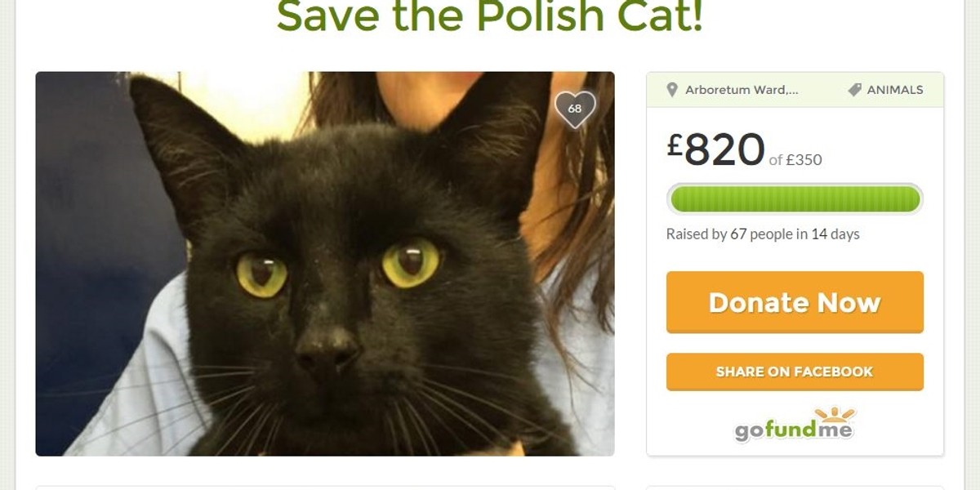Click the tag icon next to ANIMALS
Image resolution: width=980 pixels, height=490 pixels.
pyautogui.click(x=854, y=90)
